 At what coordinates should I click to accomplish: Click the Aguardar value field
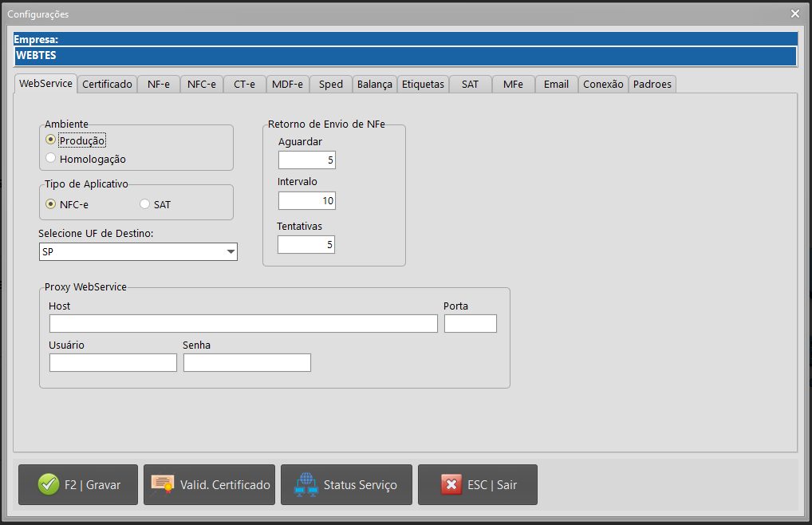(x=307, y=160)
